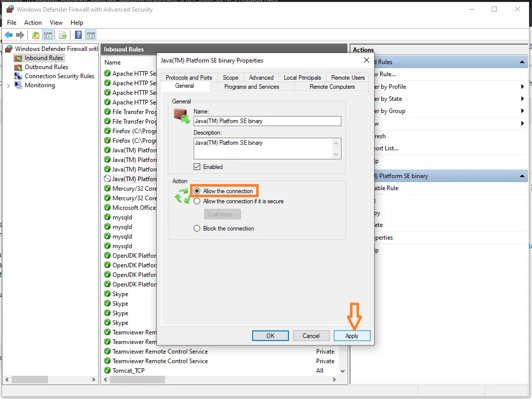Viewport: 532px width, 399px height.
Task: Toggle Show/Hide Console Tree toolbar icon
Action: [48, 35]
